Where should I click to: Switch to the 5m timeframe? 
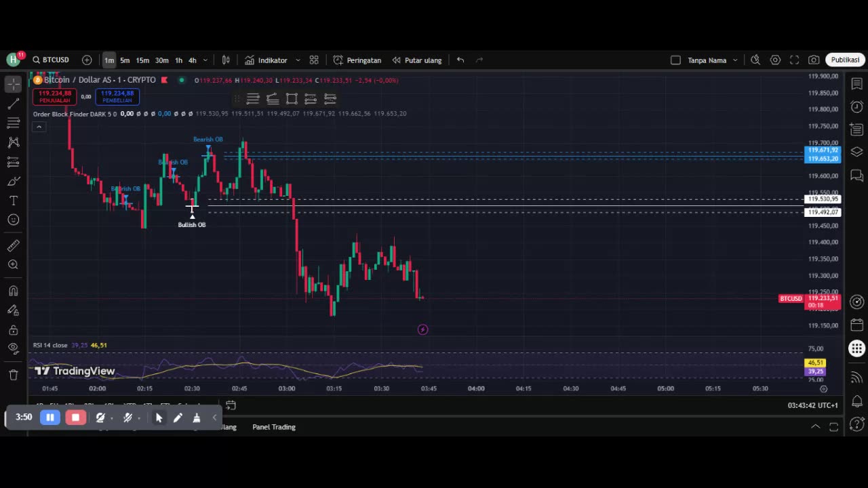coord(125,60)
